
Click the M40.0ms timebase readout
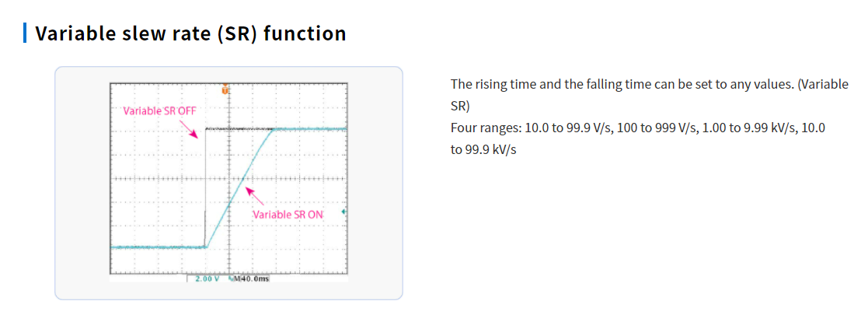[252, 278]
